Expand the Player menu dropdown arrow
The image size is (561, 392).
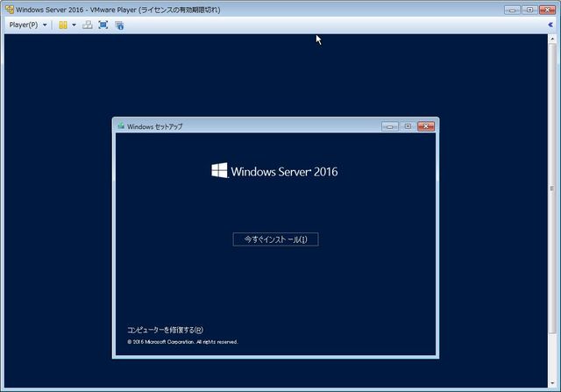point(45,25)
